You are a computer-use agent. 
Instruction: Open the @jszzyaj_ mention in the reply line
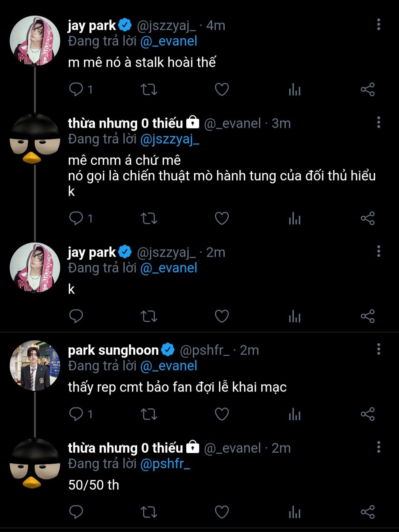pyautogui.click(x=170, y=139)
